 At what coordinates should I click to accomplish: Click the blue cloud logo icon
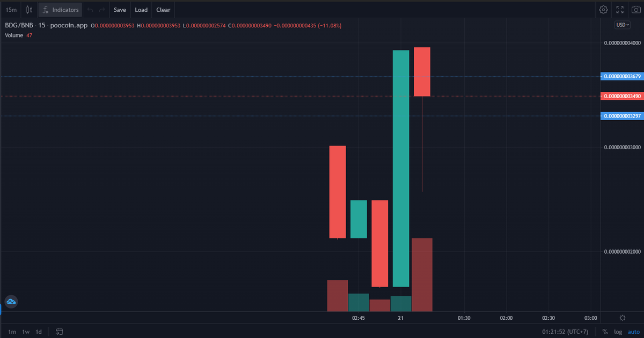click(x=11, y=302)
